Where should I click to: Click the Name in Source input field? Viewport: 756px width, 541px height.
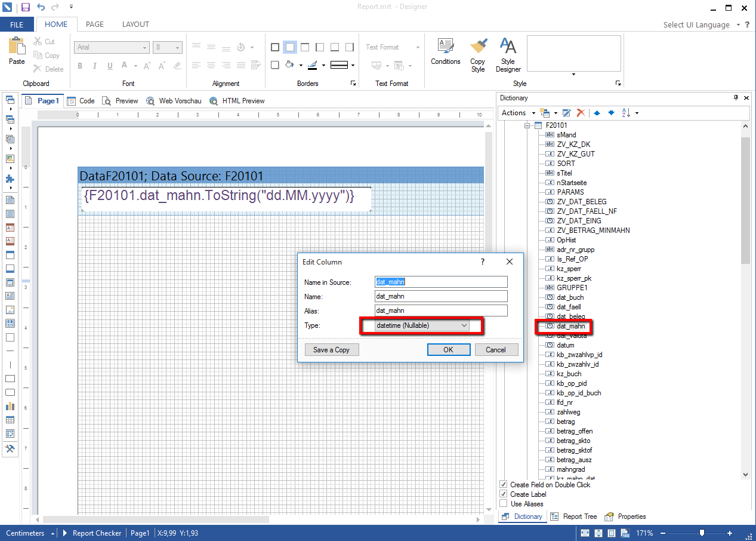441,282
